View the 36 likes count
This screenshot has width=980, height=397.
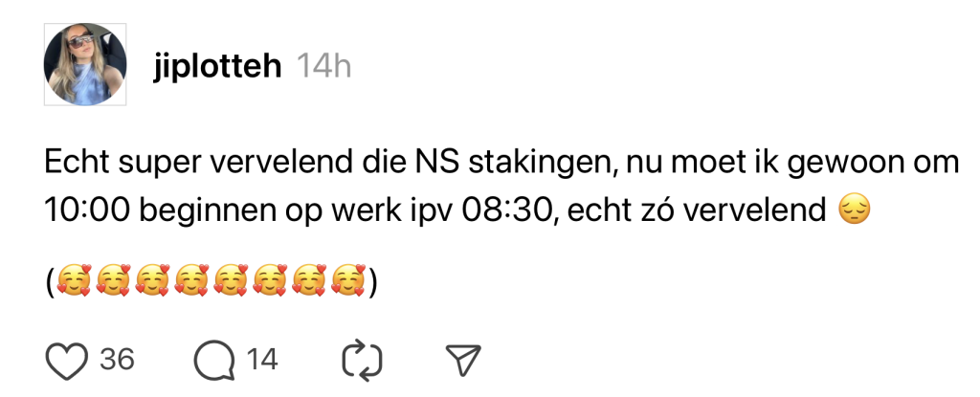point(117,360)
